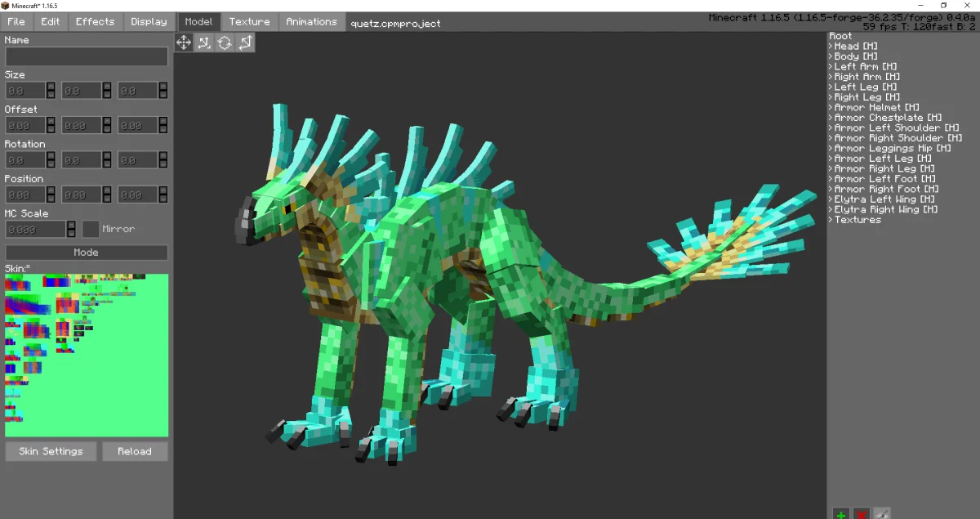The height and width of the screenshot is (519, 980).
Task: Toggle the crossed-eye visibility icon
Action: (881, 513)
